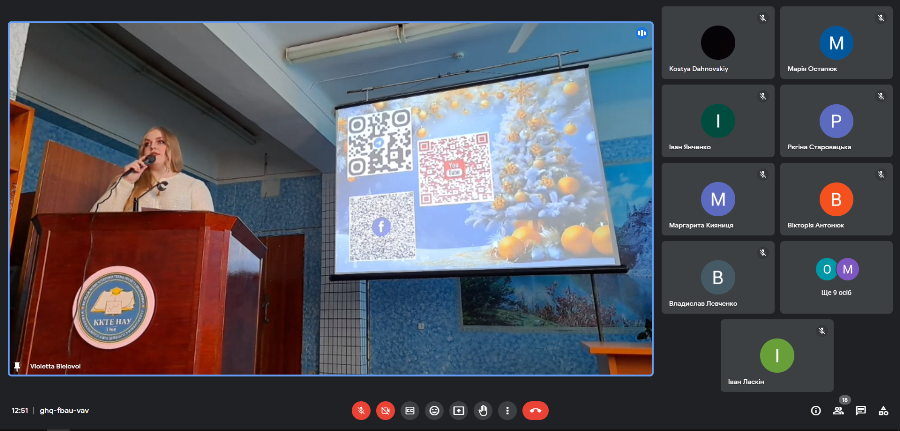Select Іван Янченко's participant tile
The height and width of the screenshot is (431, 900).
point(718,121)
